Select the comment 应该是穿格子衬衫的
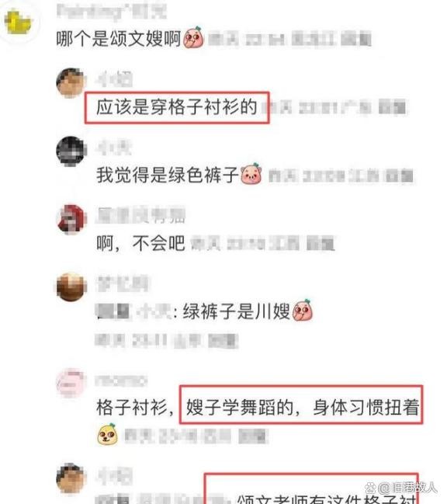The height and width of the screenshot is (504, 447). coord(177,107)
